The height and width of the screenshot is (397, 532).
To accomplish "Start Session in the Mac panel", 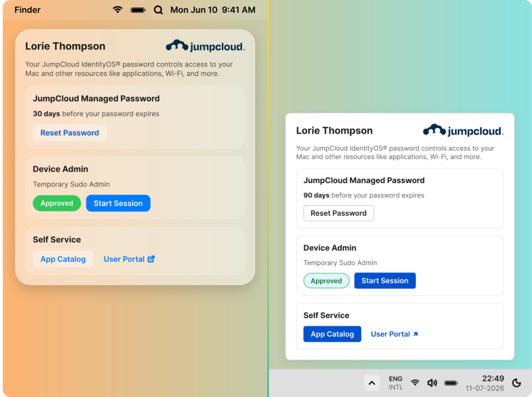I will pyautogui.click(x=118, y=203).
